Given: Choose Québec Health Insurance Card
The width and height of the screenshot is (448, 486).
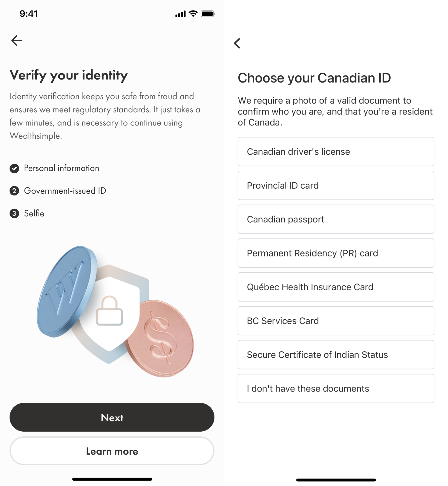Looking at the screenshot, I should pos(336,287).
